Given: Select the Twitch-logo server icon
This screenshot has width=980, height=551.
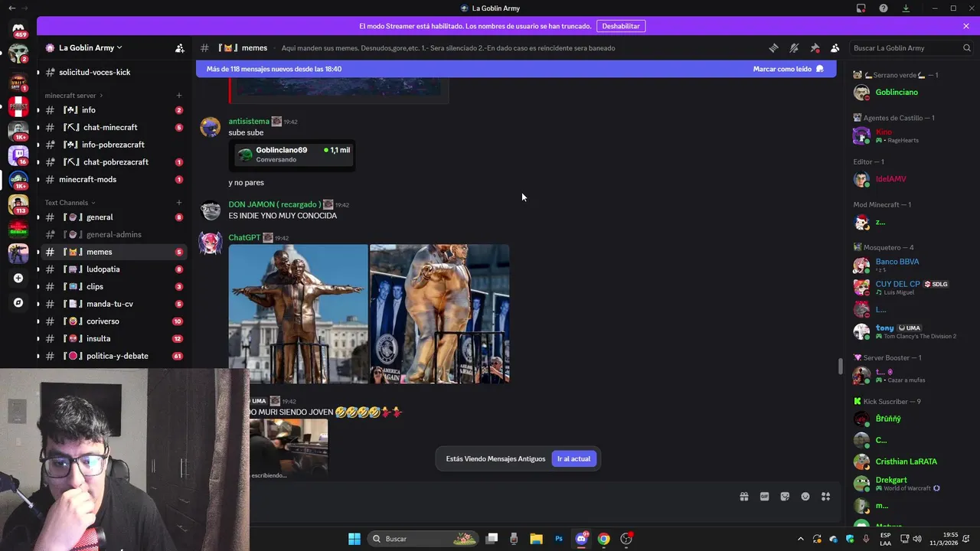Looking at the screenshot, I should (18, 155).
